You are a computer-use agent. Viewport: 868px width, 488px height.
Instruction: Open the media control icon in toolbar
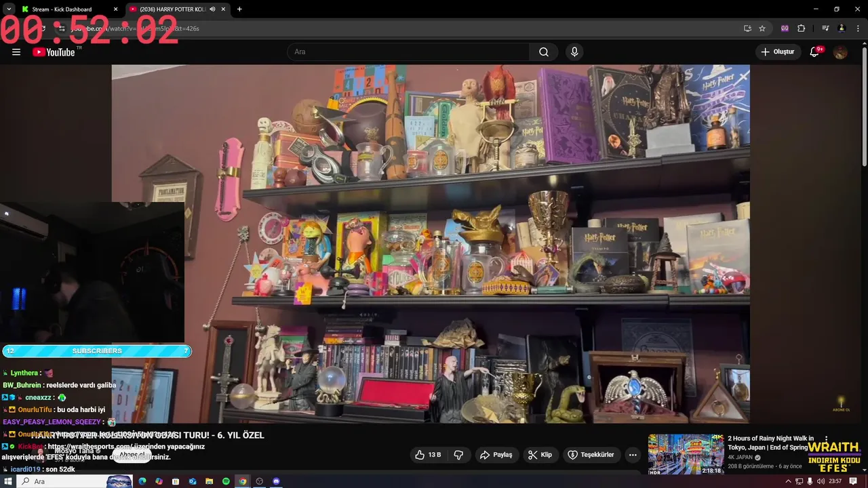point(825,28)
